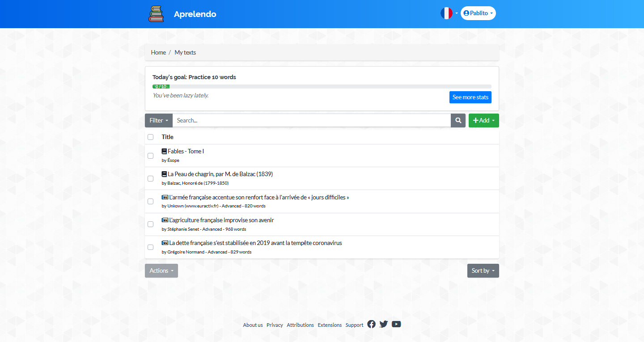Click the article icon beside La dette française
Image resolution: width=644 pixels, height=342 pixels.
(165, 243)
